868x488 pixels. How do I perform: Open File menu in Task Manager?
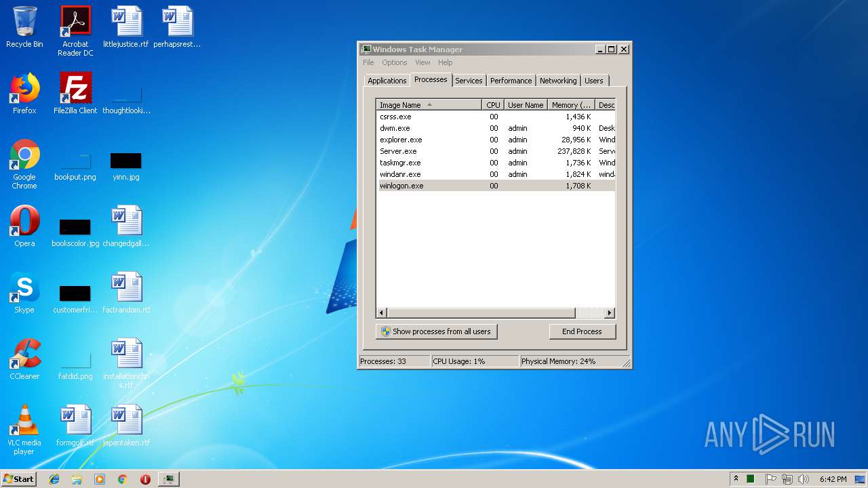tap(368, 62)
